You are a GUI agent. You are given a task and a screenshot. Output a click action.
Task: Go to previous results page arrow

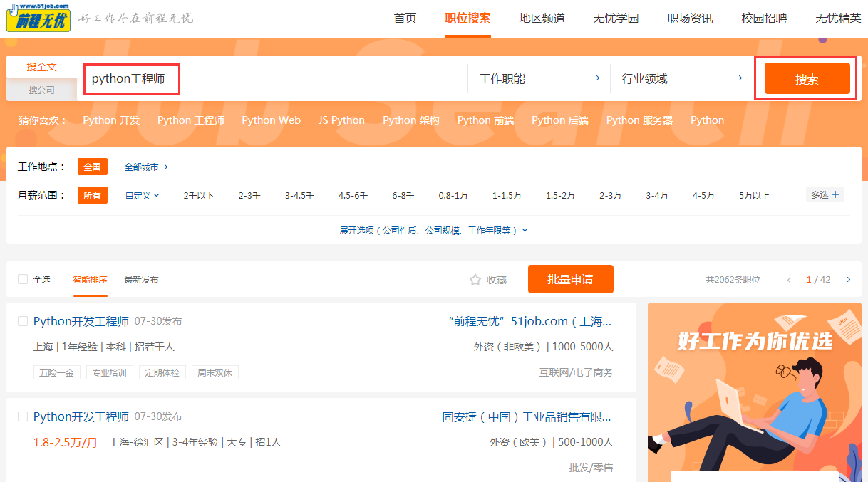pos(789,280)
